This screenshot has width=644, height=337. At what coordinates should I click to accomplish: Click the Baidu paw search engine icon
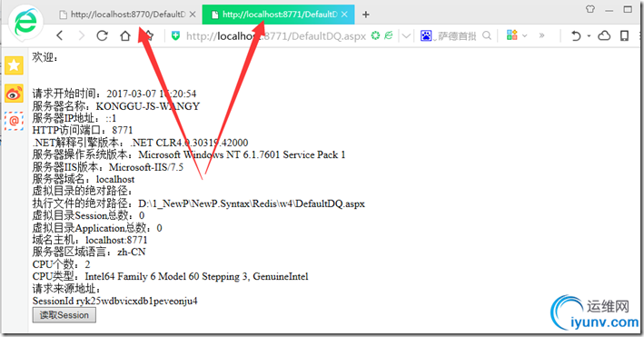click(426, 35)
